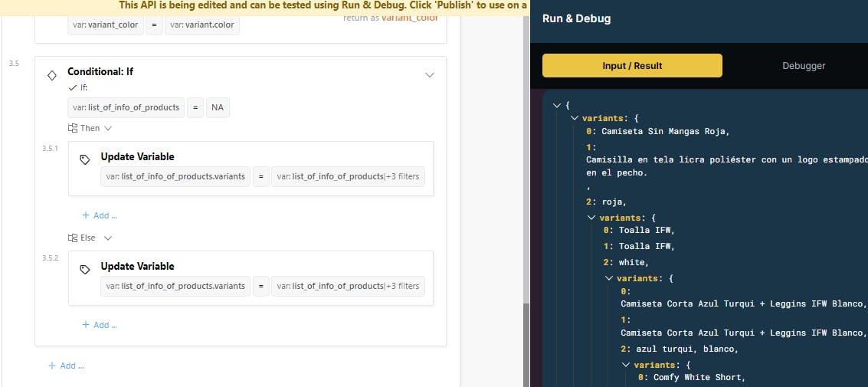Image resolution: width=868 pixels, height=387 pixels.
Task: Click the Else branch icon
Action: (x=73, y=238)
